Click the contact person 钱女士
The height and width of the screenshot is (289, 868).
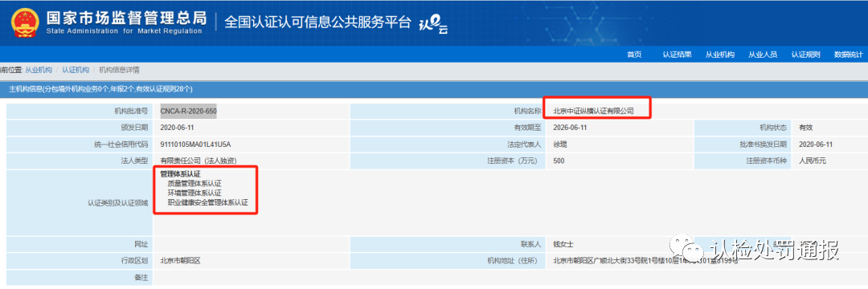coord(563,244)
